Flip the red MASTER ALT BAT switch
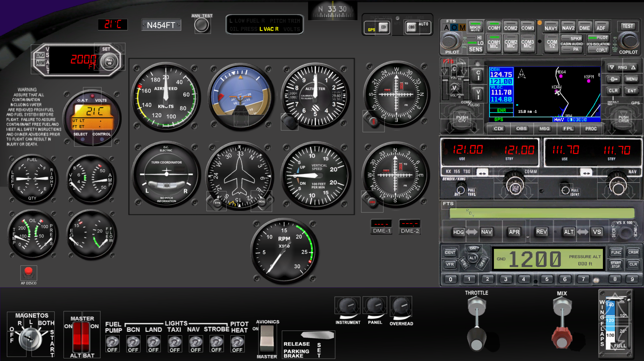Image resolution: width=644 pixels, height=361 pixels. click(x=82, y=337)
